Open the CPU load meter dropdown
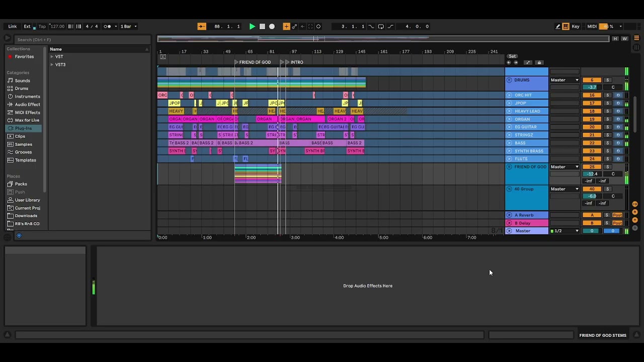Screen dimensions: 644x362 pyautogui.click(x=620, y=26)
